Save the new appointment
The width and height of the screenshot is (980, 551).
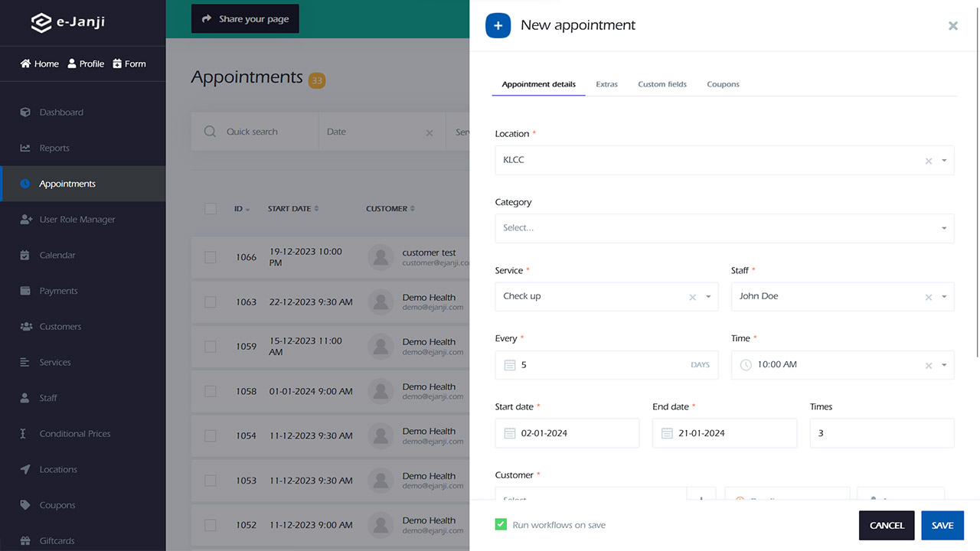tap(942, 525)
